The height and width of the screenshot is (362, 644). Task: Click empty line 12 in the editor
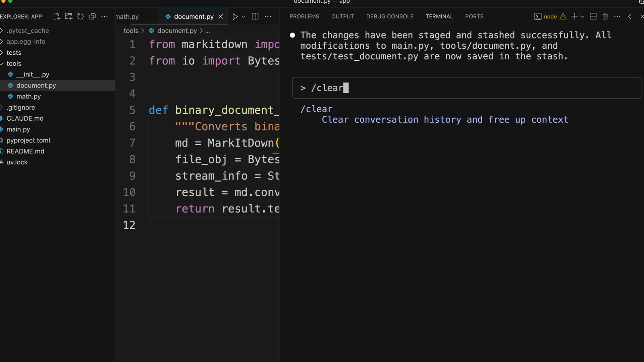coord(214,225)
